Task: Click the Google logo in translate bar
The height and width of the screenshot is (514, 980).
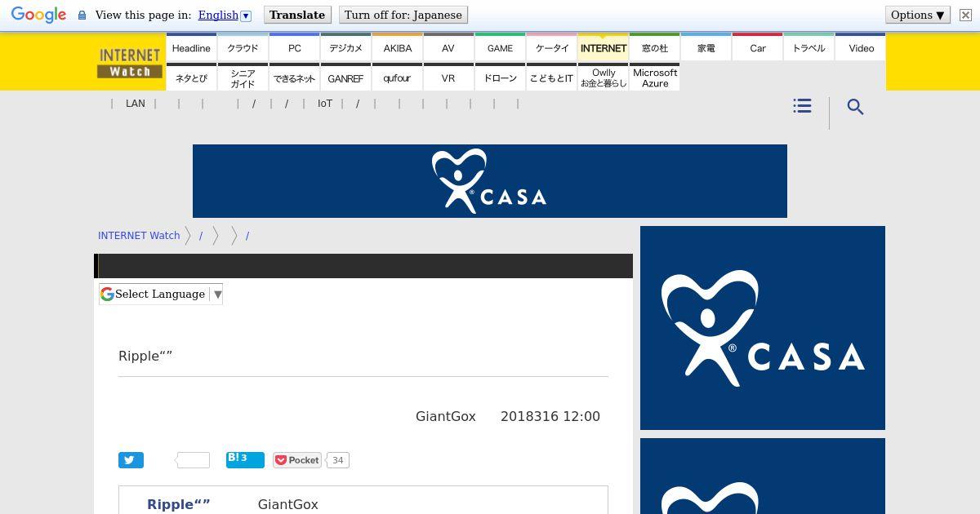Action: click(x=38, y=16)
